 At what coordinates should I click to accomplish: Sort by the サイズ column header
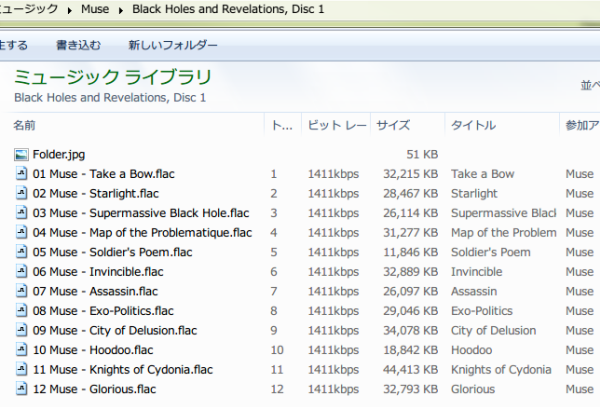click(392, 125)
